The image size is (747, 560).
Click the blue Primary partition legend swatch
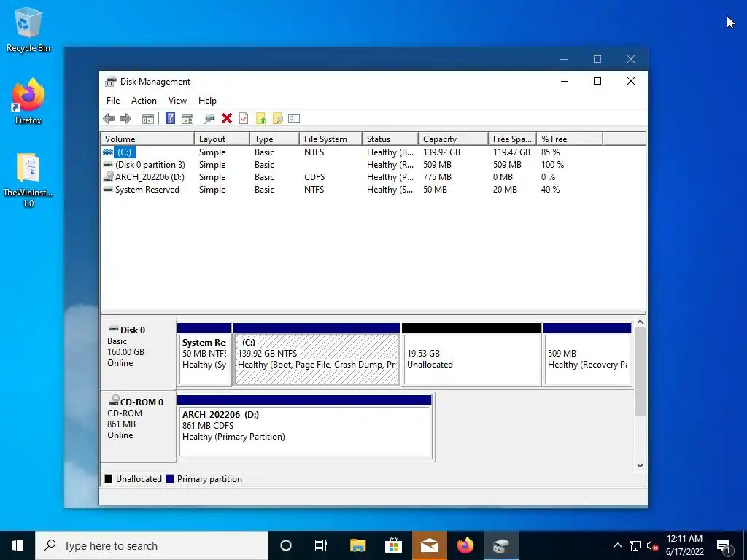(x=169, y=479)
